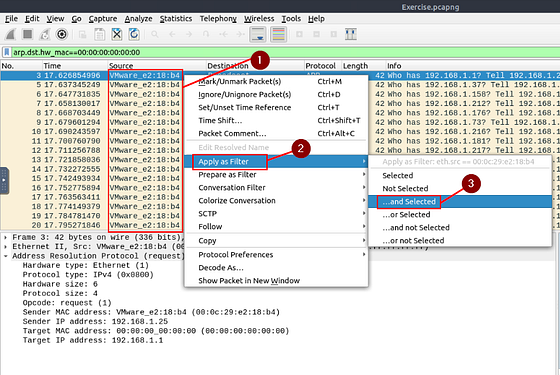Jump to the first packet icon

point(224,34)
